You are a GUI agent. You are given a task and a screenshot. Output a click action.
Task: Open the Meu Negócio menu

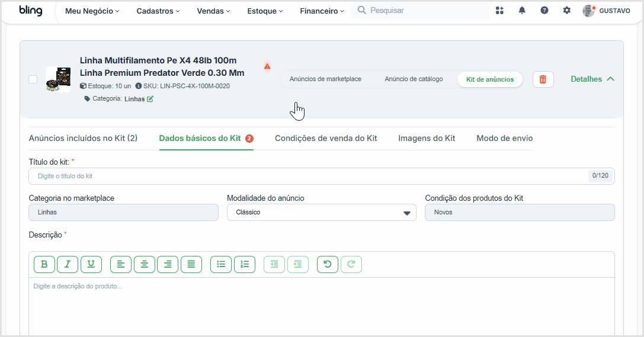pyautogui.click(x=92, y=11)
